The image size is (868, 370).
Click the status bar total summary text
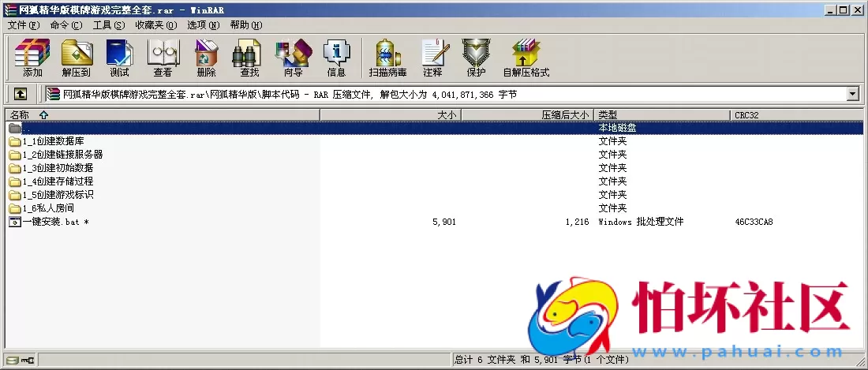543,360
